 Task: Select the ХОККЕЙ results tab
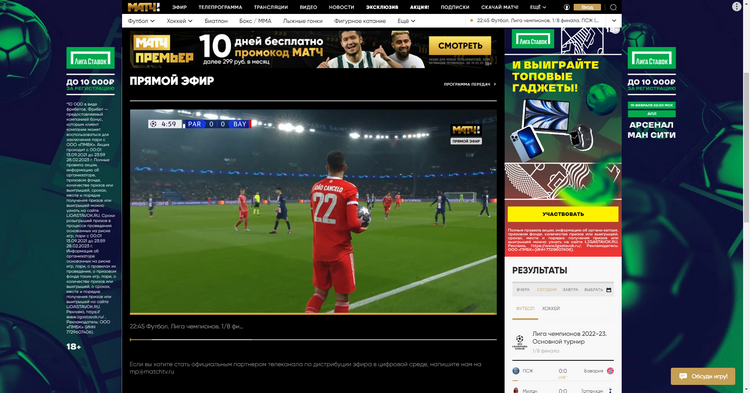click(x=551, y=308)
